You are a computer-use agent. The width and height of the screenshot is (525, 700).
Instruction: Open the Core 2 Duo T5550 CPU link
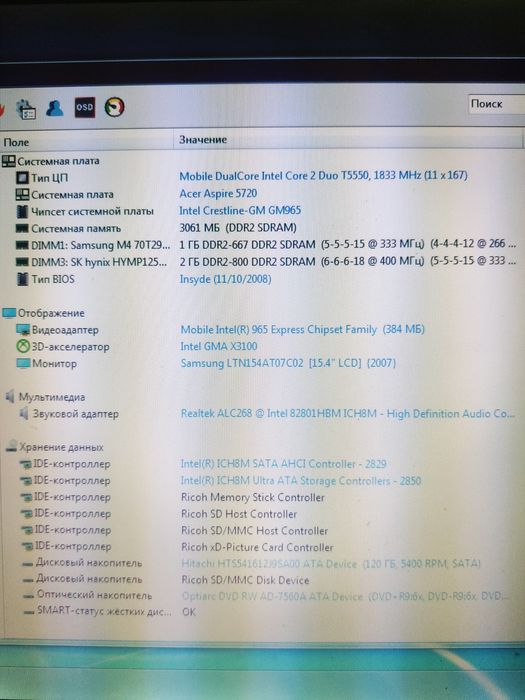click(x=323, y=175)
